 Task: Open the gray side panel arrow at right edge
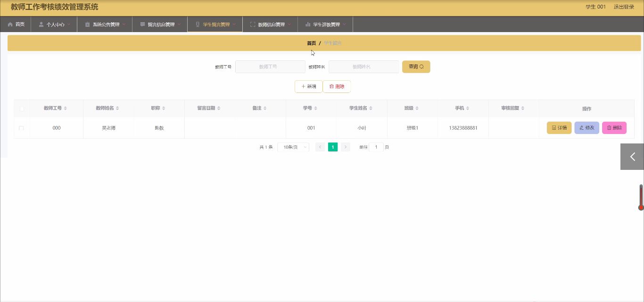pyautogui.click(x=632, y=157)
